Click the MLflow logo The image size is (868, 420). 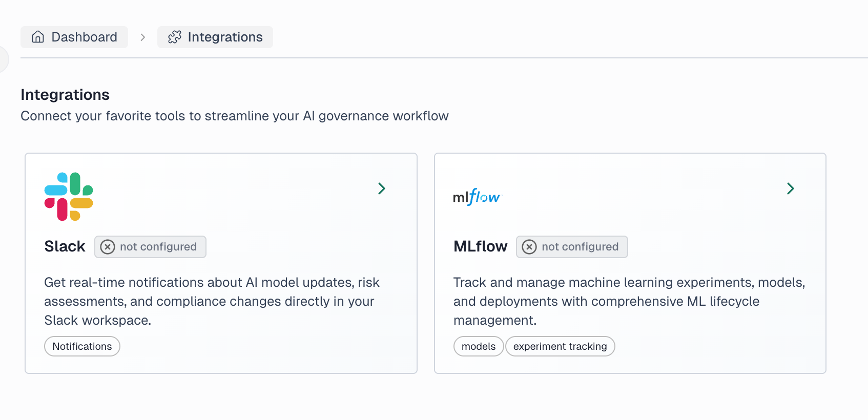click(477, 197)
